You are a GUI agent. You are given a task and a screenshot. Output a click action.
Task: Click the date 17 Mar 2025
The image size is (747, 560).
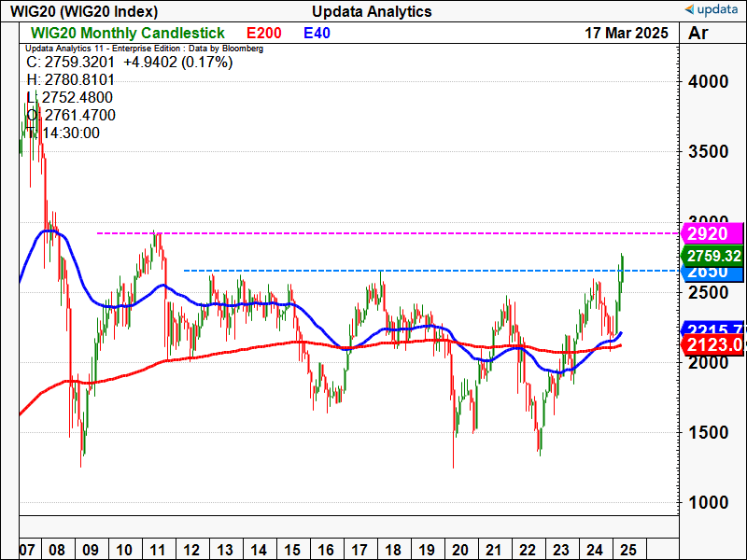point(627,33)
